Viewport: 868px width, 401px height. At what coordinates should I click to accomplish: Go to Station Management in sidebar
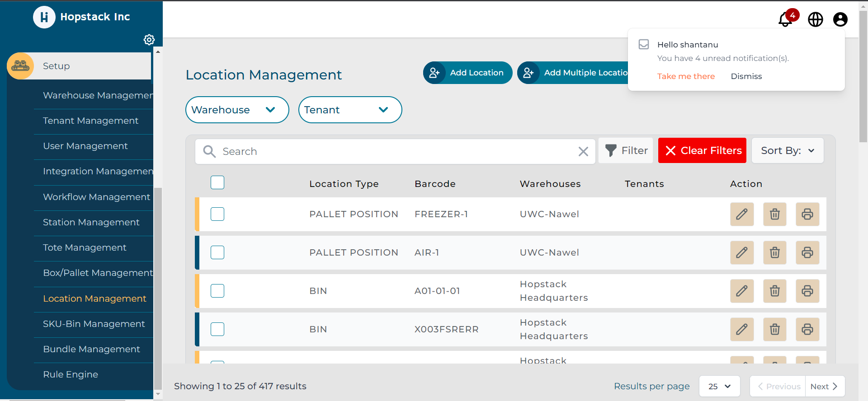91,222
